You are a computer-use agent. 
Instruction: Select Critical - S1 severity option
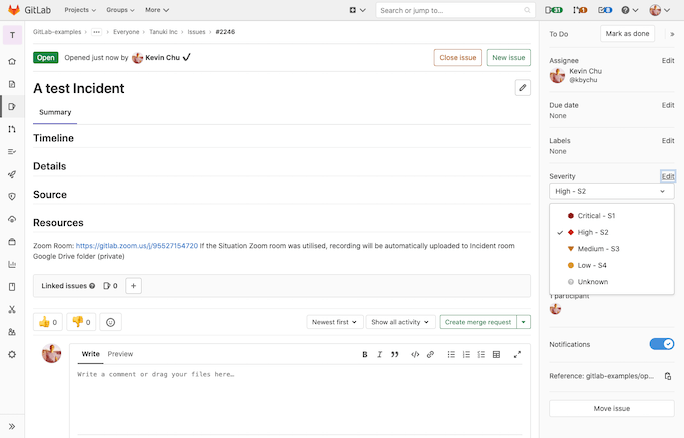596,215
